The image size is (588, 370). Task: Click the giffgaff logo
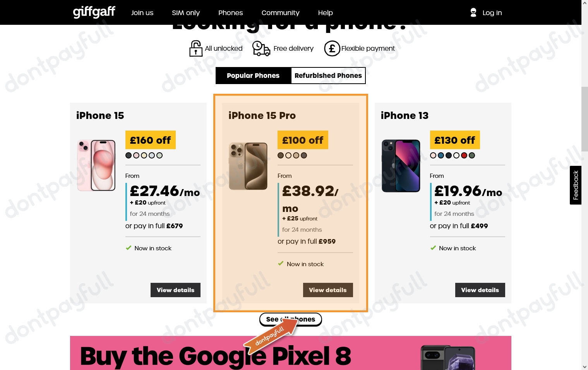point(94,12)
